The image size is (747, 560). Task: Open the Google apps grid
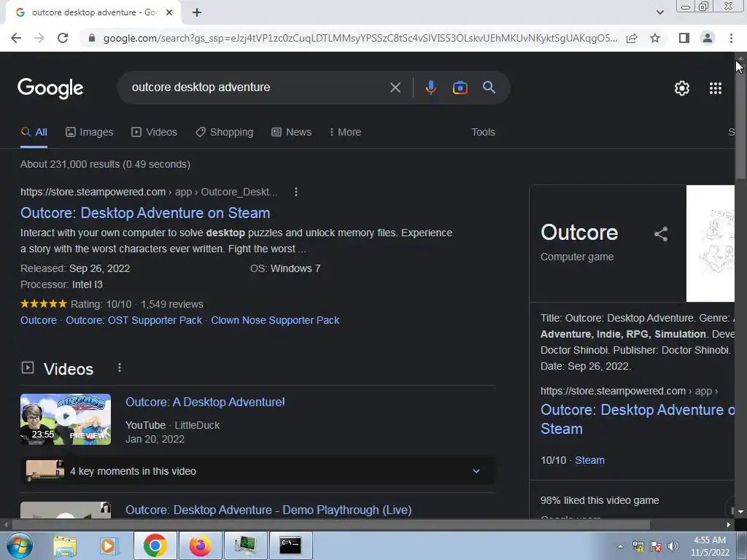[x=716, y=88]
